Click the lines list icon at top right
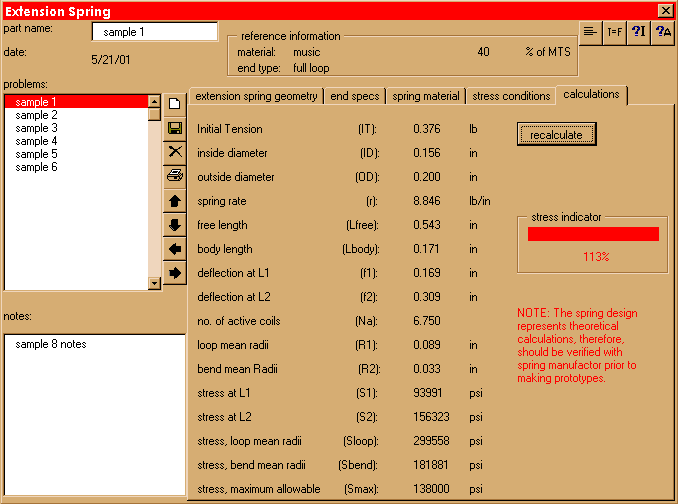Image resolution: width=678 pixels, height=504 pixels. point(591,32)
